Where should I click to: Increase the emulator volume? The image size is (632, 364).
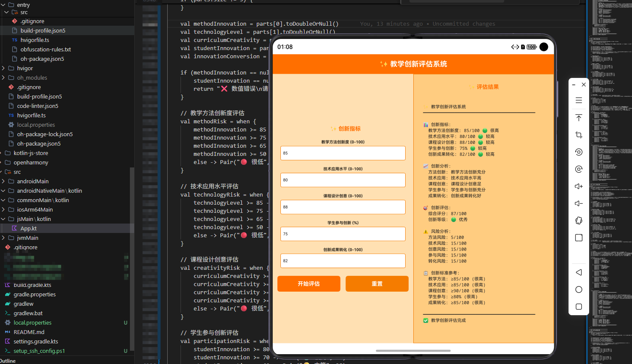point(578,186)
